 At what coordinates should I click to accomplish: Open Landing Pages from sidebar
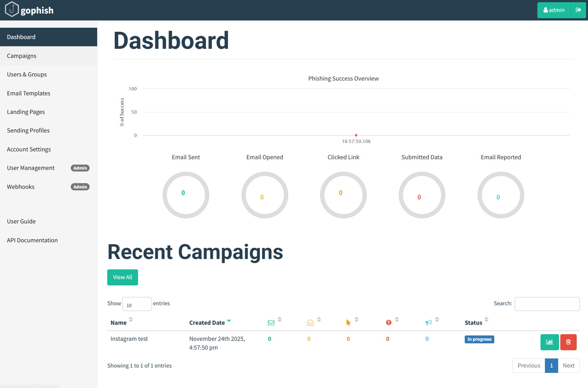(x=26, y=112)
